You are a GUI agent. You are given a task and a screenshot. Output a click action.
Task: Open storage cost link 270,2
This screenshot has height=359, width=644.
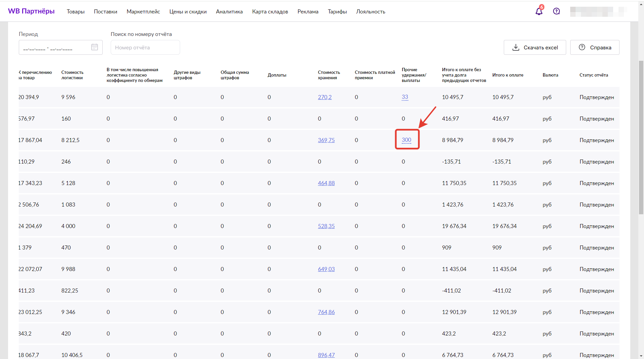pos(324,97)
